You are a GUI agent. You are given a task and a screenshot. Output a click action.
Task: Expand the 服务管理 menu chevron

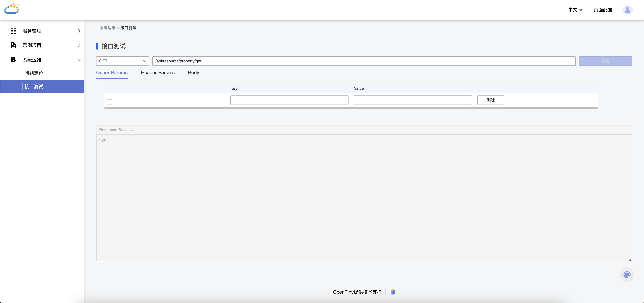79,31
